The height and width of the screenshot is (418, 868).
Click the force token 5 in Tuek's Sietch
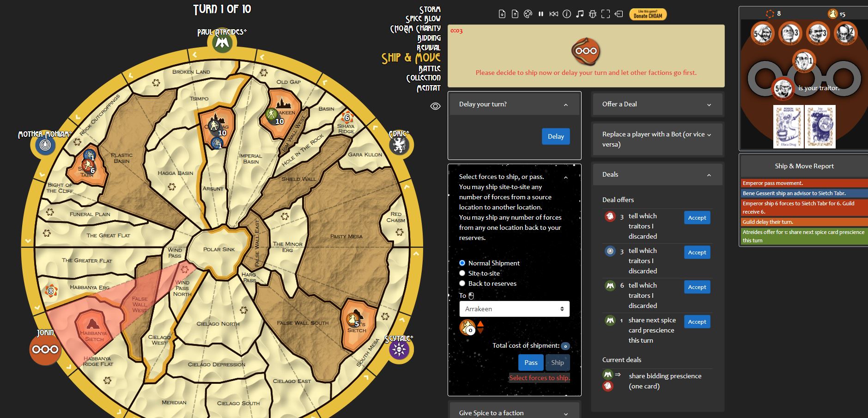click(x=353, y=319)
